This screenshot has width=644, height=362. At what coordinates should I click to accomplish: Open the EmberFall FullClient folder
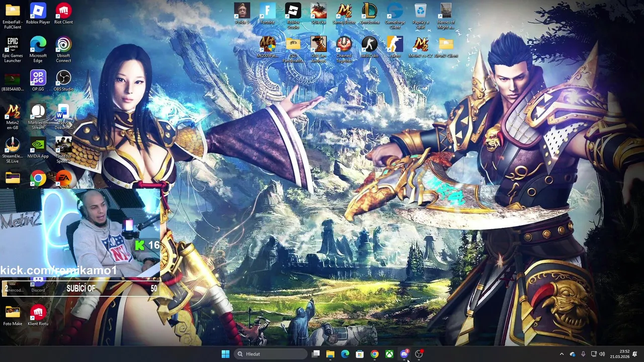[13, 16]
